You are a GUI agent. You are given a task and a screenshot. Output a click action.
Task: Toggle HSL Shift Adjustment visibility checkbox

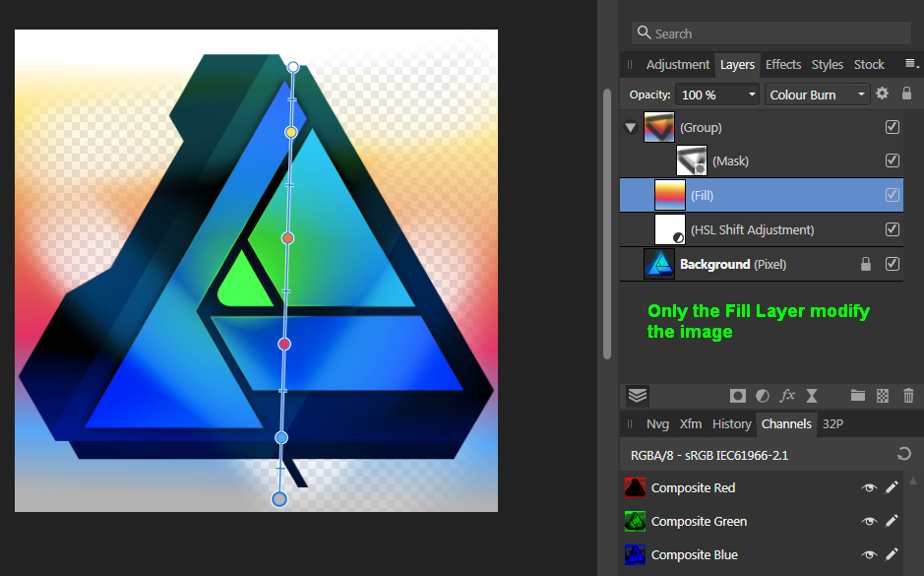pyautogui.click(x=893, y=228)
